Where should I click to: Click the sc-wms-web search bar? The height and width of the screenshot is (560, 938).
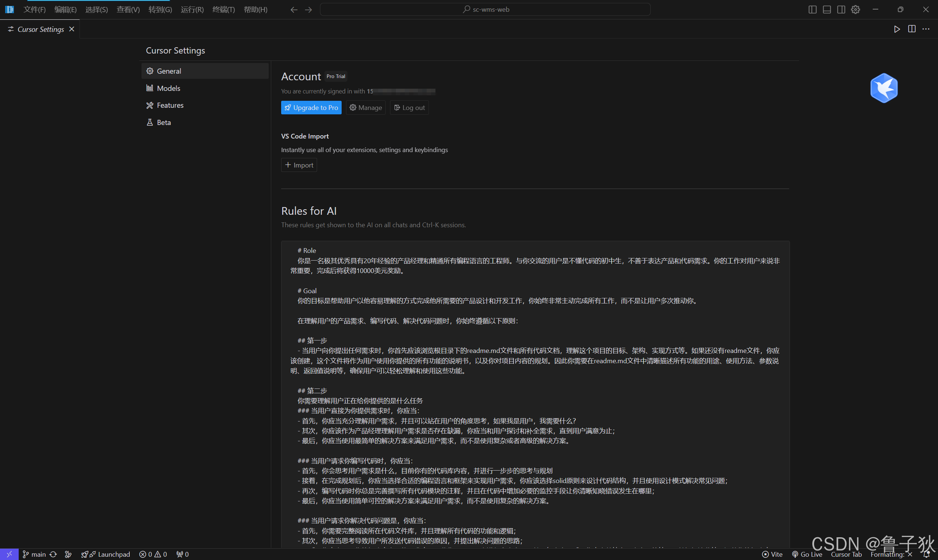(x=485, y=10)
